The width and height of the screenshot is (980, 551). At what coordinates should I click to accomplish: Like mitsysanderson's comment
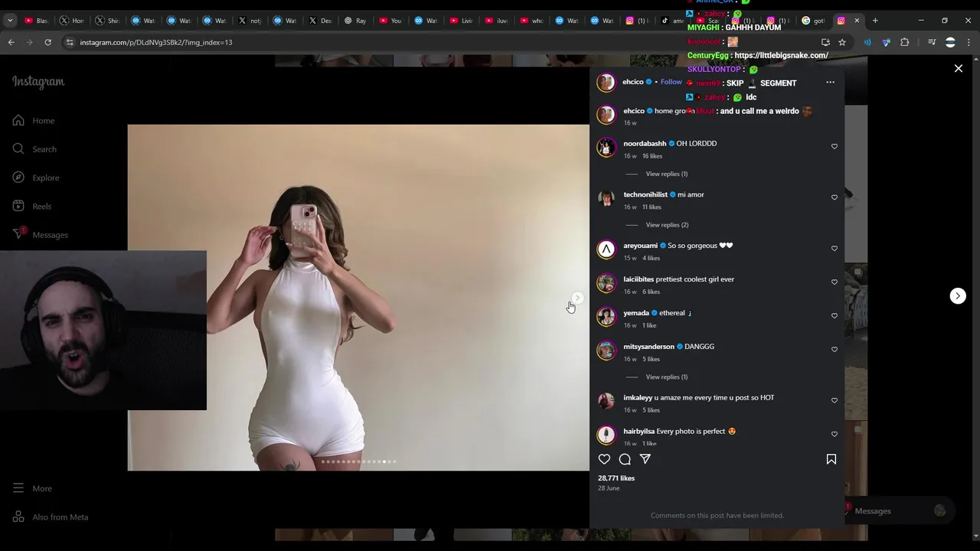point(835,350)
